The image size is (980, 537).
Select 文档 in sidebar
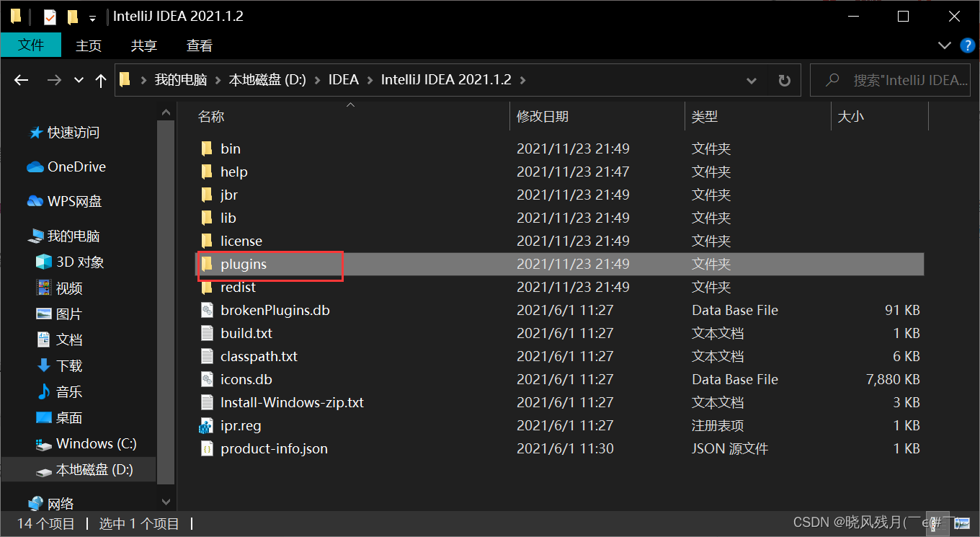(x=59, y=339)
